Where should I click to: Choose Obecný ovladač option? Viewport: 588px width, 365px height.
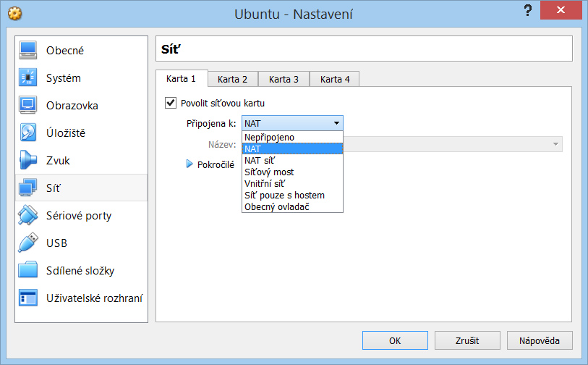click(x=292, y=207)
